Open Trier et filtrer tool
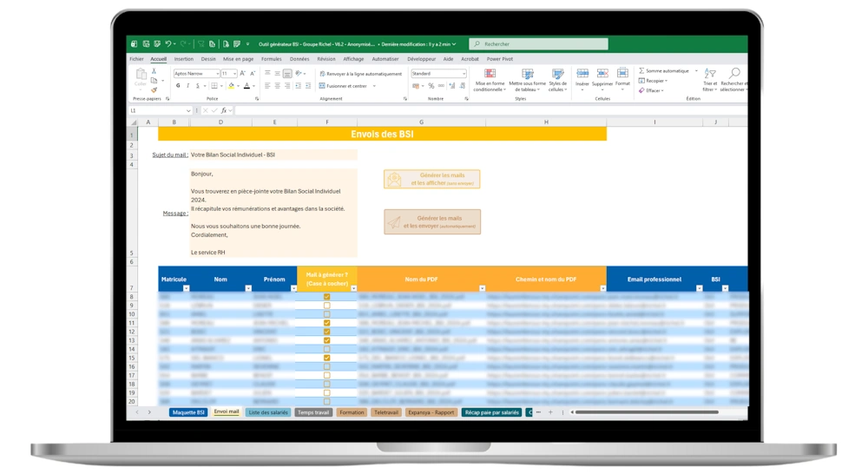868x474 pixels. pyautogui.click(x=710, y=76)
